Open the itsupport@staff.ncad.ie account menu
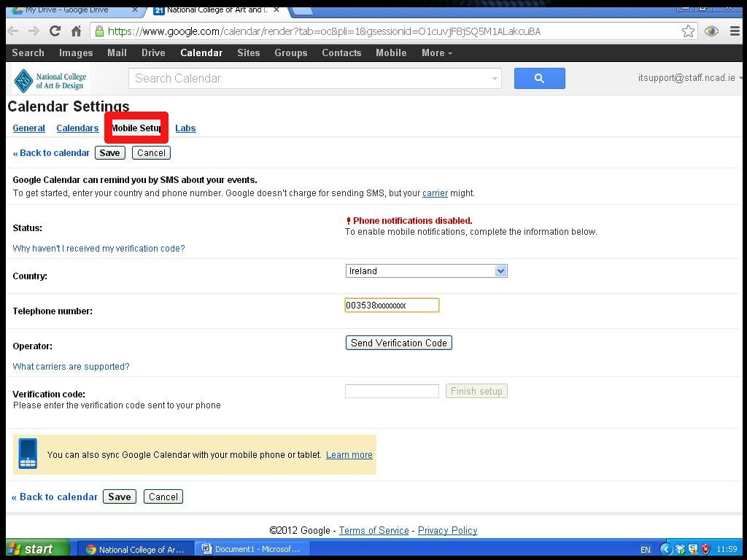The width and height of the screenshot is (747, 560). click(x=690, y=77)
